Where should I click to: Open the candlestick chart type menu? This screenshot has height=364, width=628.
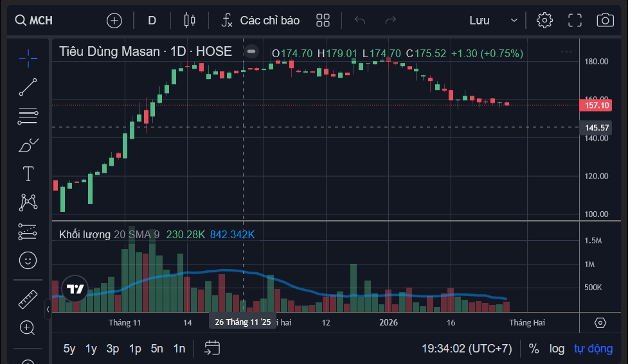pos(189,20)
